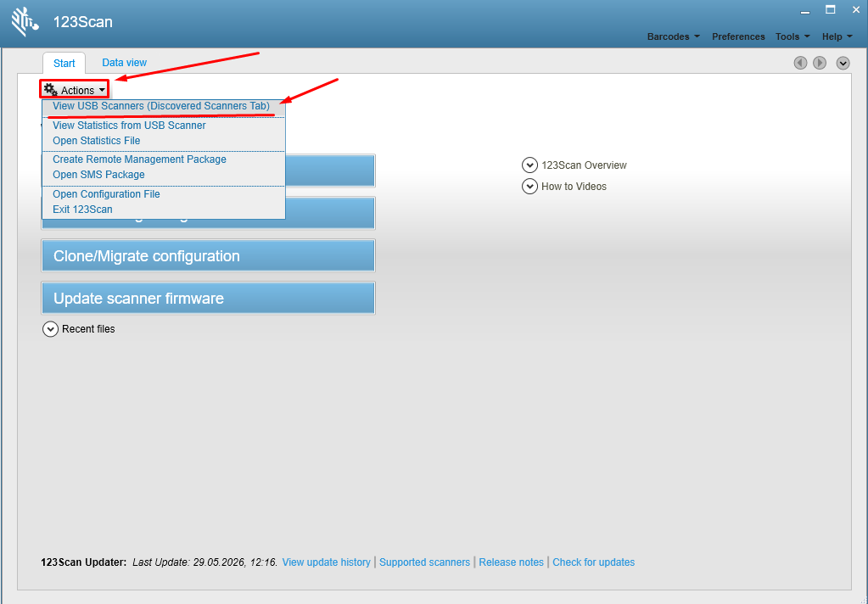Open Preferences
The image size is (868, 604).
[x=738, y=36]
